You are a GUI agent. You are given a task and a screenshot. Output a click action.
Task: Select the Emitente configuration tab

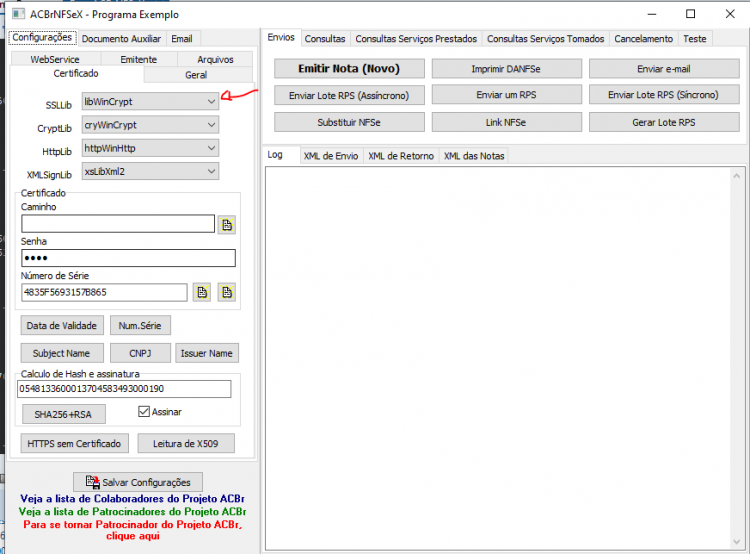pos(139,59)
